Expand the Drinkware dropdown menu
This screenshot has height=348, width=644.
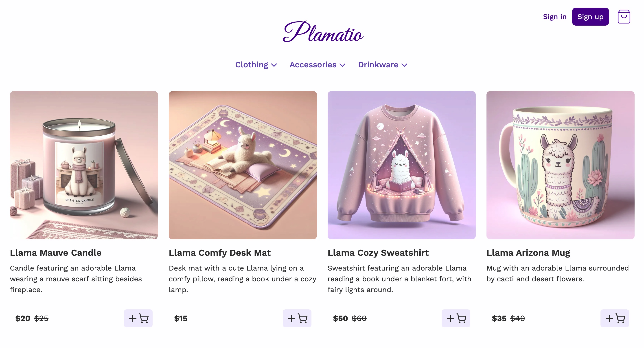click(383, 64)
